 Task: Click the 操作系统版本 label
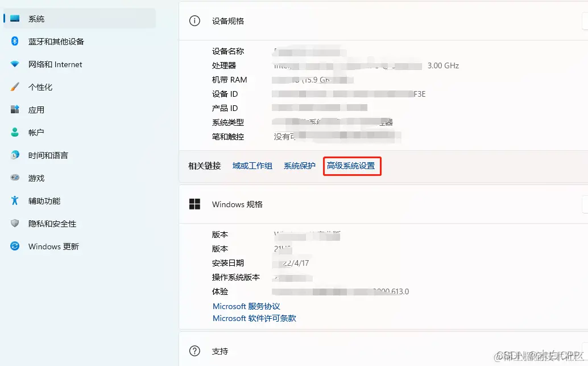point(236,277)
